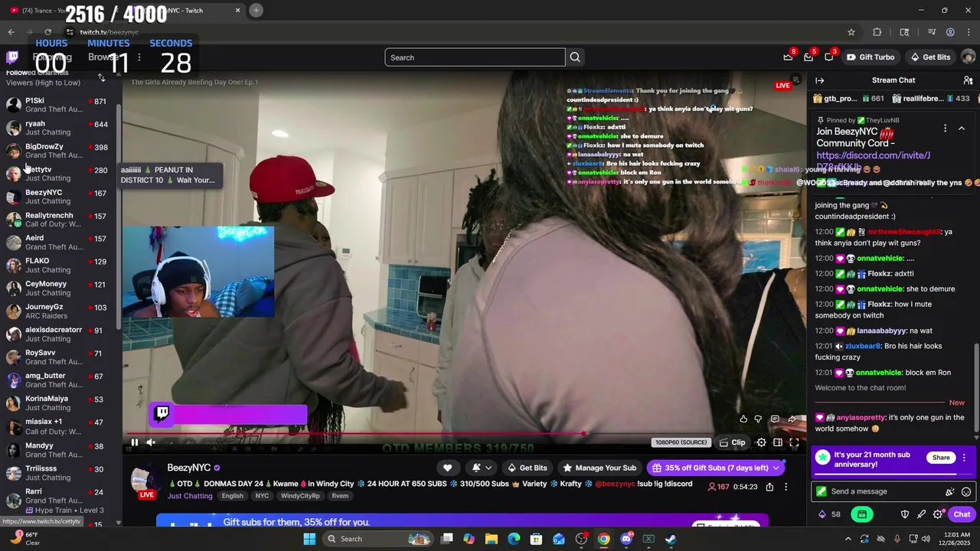980x551 pixels.
Task: Open the notification bell dropdown
Action: [x=481, y=468]
